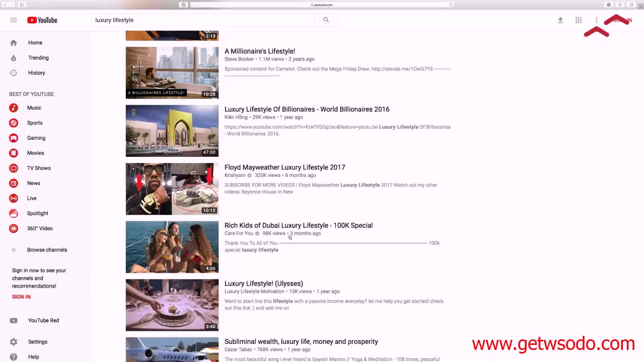Focus the Safari address bar
Image resolution: width=644 pixels, height=362 pixels.
322,5
